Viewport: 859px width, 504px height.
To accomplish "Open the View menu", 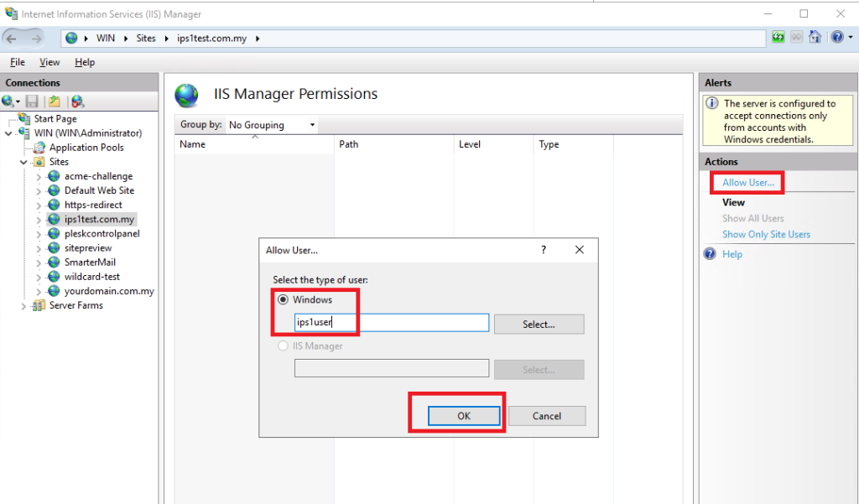I will (x=49, y=62).
